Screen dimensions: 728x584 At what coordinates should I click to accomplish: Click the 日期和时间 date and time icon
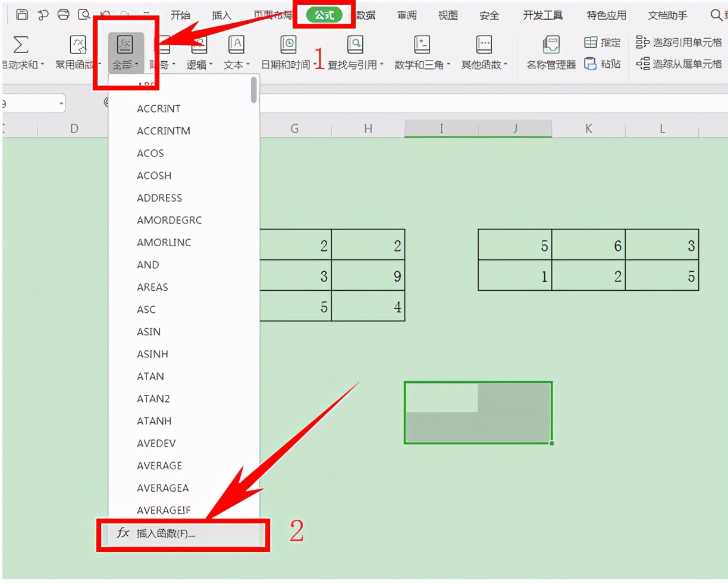coord(288,45)
